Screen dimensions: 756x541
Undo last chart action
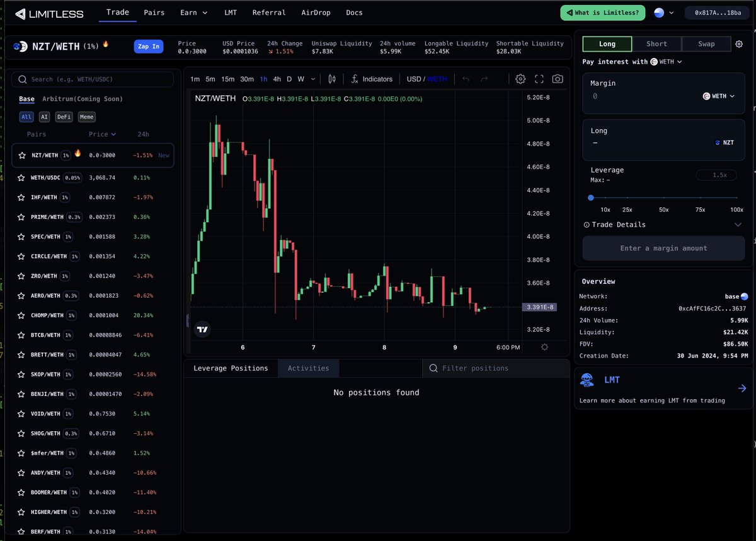coord(466,79)
